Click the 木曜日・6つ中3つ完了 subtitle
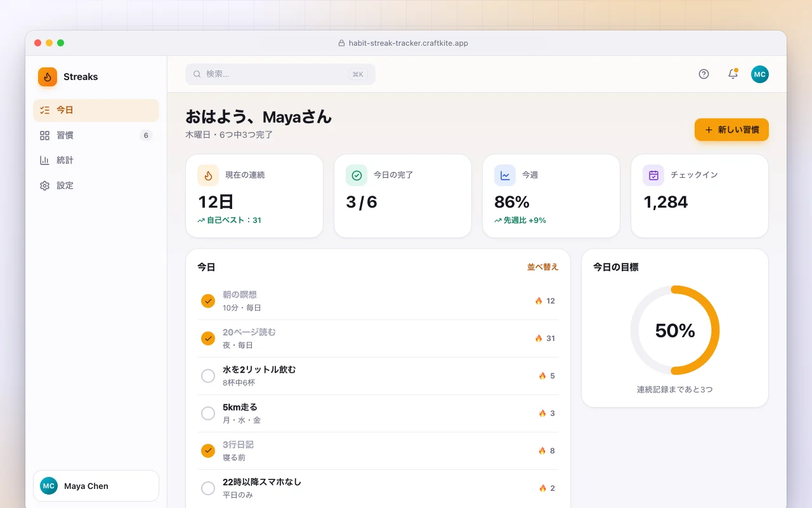This screenshot has height=508, width=812. coord(230,135)
